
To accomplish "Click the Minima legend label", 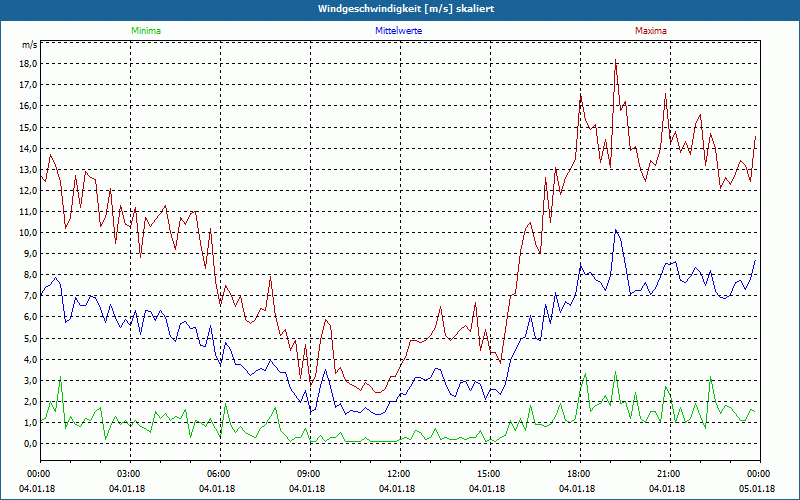I will 146,31.
